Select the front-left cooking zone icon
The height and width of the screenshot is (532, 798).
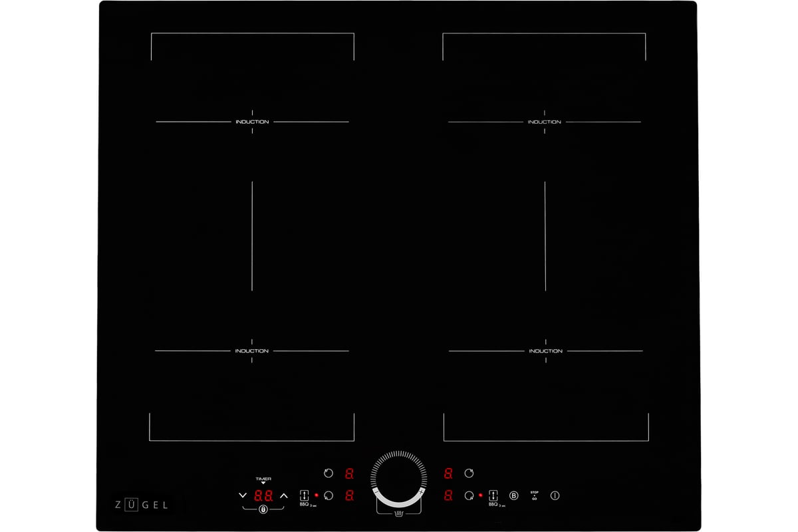coord(328,495)
